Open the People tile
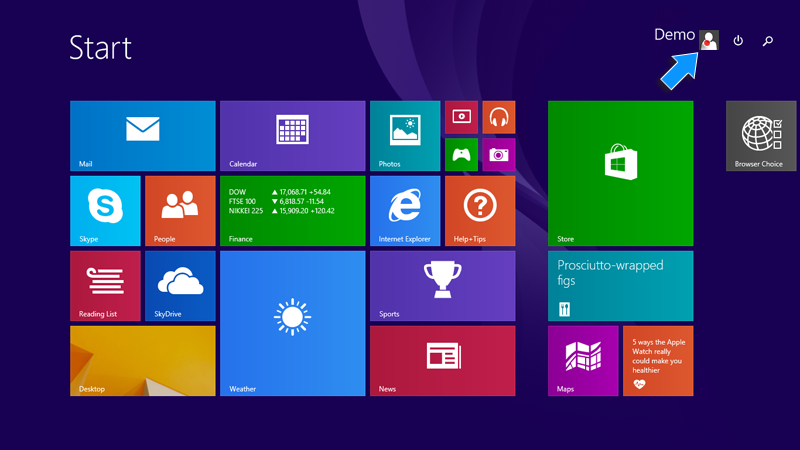The image size is (800, 450). pyautogui.click(x=180, y=210)
